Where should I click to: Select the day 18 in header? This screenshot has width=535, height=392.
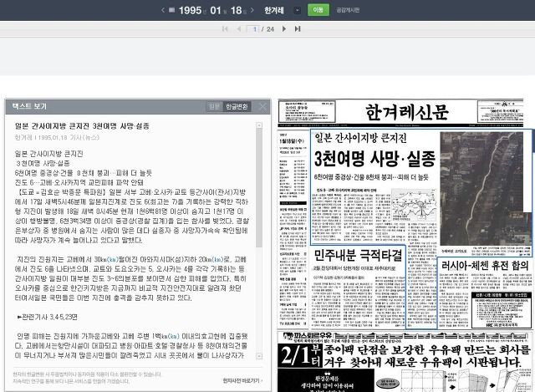[236, 10]
